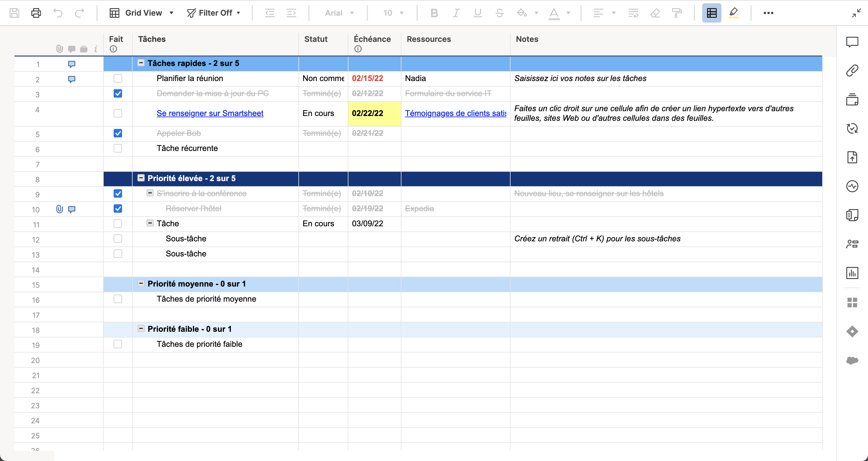Open the attachment on row 10
This screenshot has height=461, width=868.
(x=59, y=209)
